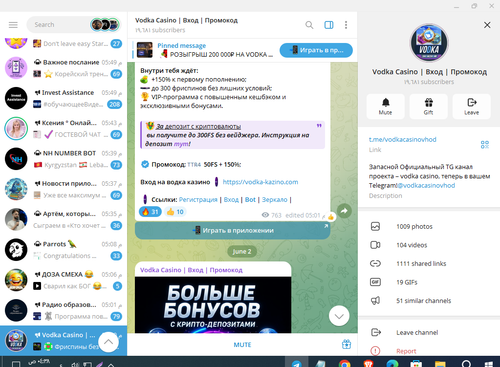Click Leave channel in info panel
The image size is (500, 367).
tap(429, 332)
